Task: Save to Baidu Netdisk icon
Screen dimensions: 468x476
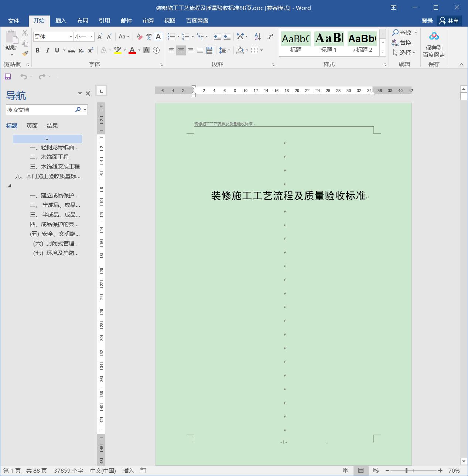Action: click(x=434, y=37)
